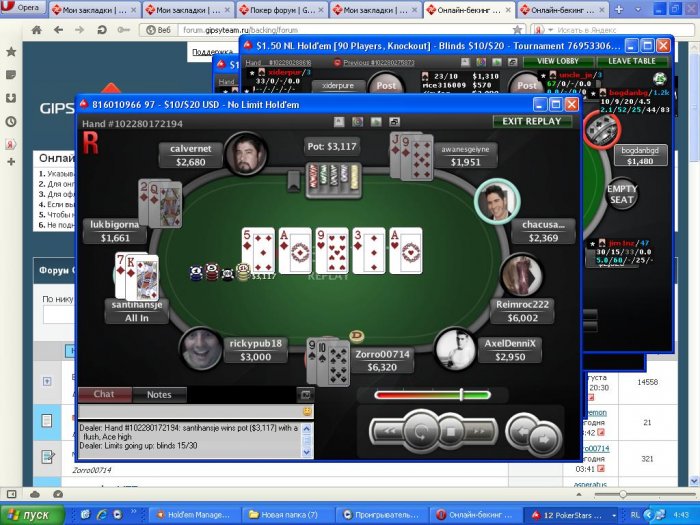Click the fast-forward double-arrow replay button
Screen dimensions: 700x525
(x=479, y=432)
